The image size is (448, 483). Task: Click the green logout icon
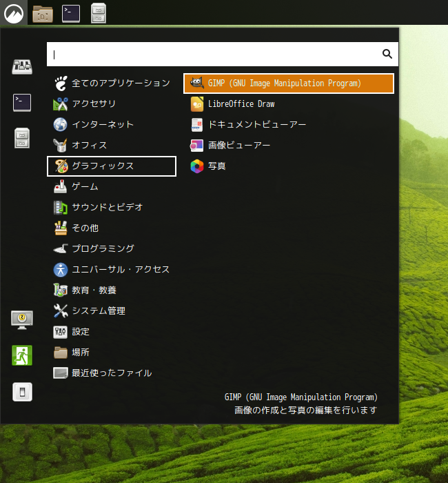pyautogui.click(x=22, y=355)
